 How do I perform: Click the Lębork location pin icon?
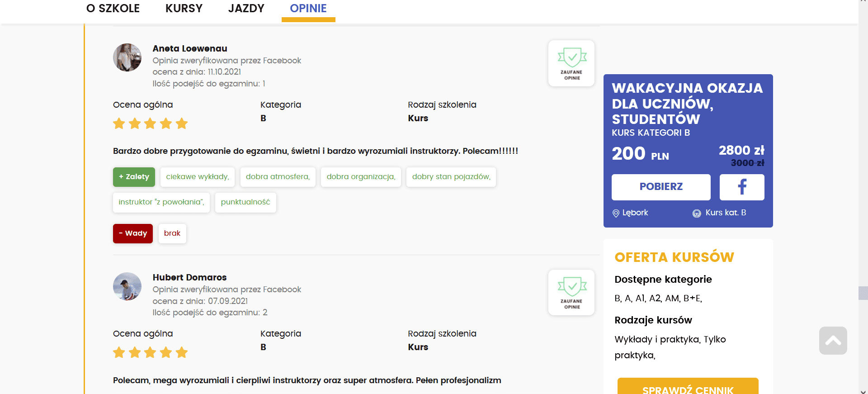[616, 213]
